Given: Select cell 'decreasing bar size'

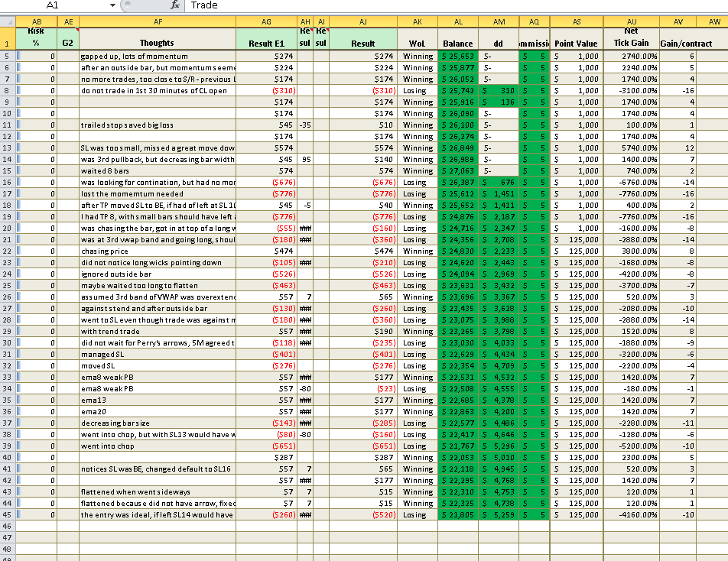Looking at the screenshot, I should (158, 423).
